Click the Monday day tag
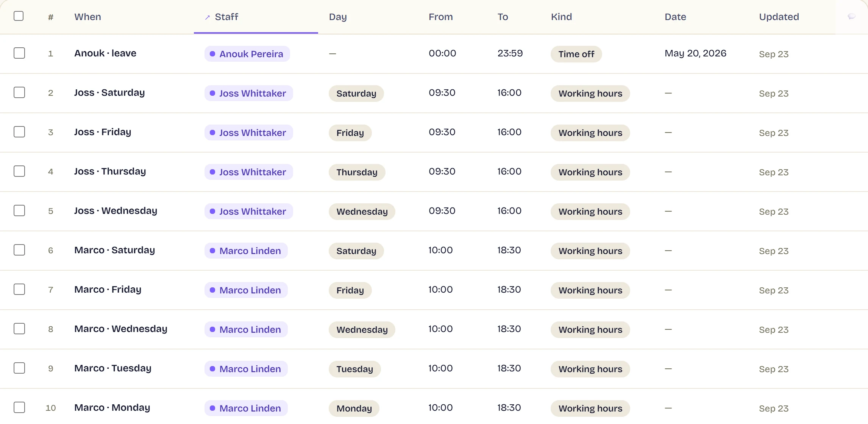The image size is (868, 424). coord(354,408)
